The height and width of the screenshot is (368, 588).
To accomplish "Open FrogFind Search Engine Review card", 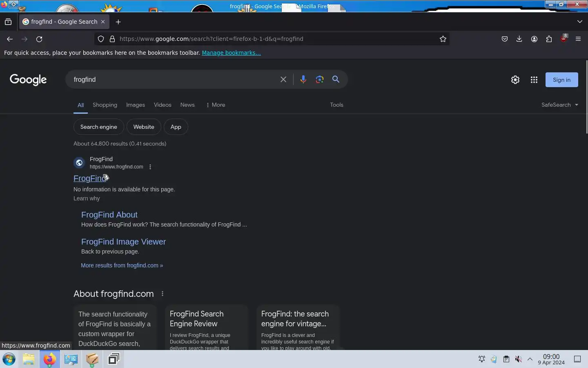I will (207, 327).
